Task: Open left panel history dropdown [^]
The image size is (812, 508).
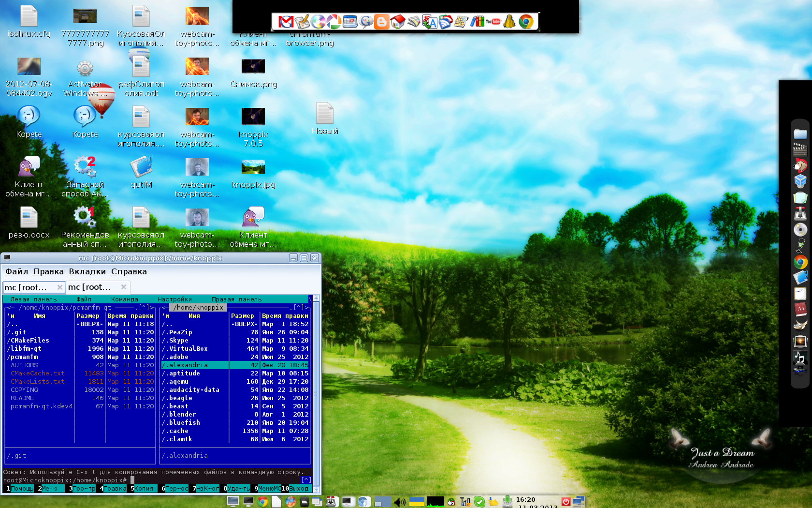Action: pyautogui.click(x=144, y=308)
